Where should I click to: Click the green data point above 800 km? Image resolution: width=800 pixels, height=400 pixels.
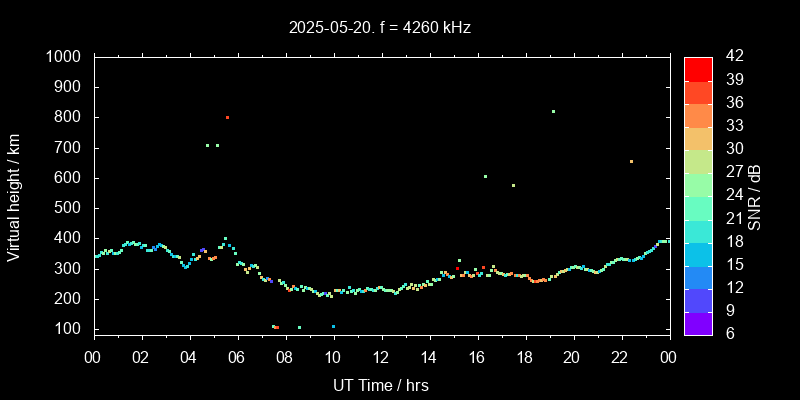[x=553, y=111]
